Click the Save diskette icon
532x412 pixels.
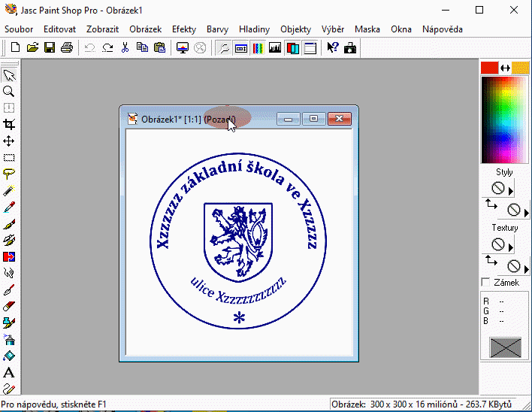coord(50,47)
